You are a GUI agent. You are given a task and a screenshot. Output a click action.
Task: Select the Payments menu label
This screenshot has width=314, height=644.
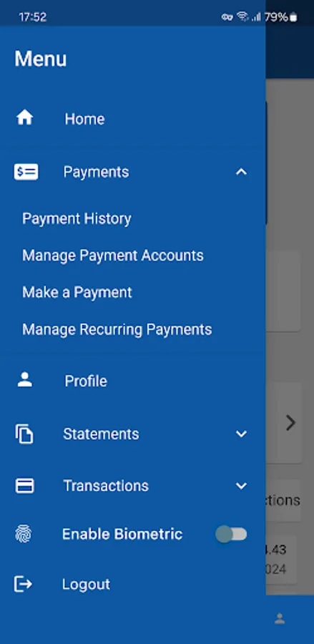pyautogui.click(x=96, y=172)
